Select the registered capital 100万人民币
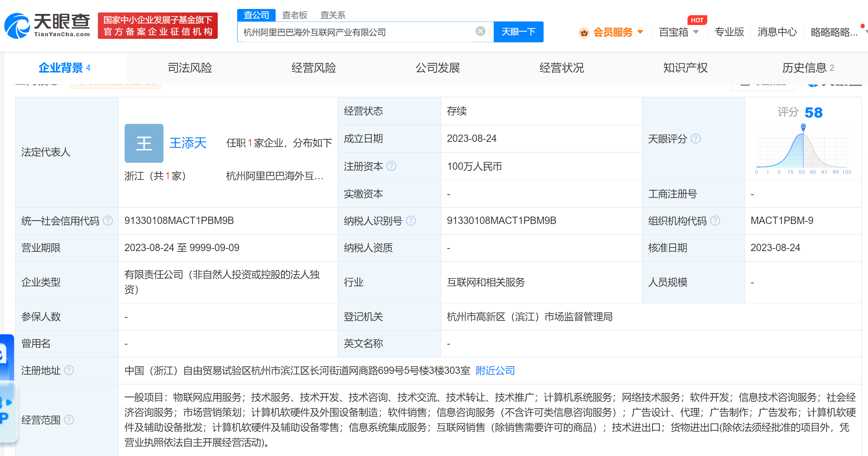This screenshot has height=456, width=868. point(474,166)
